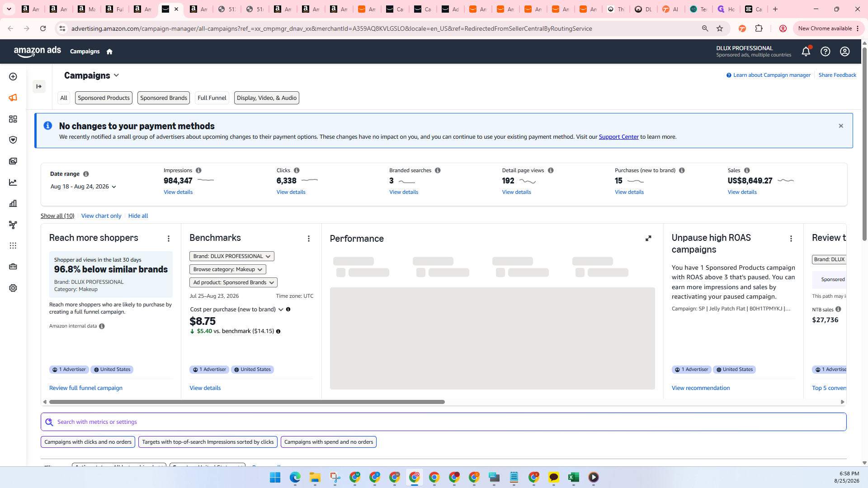Show info for Detail page views metric
The image size is (868, 488).
(551, 170)
